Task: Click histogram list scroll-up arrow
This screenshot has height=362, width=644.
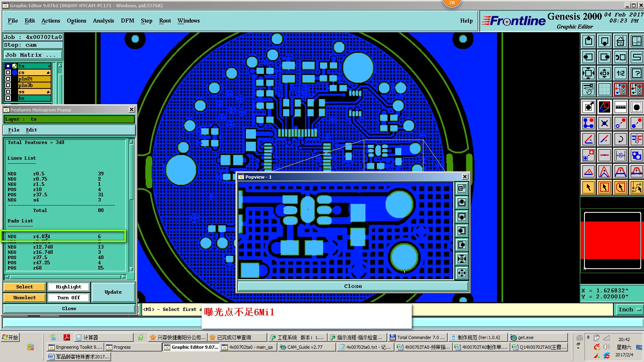Action: tap(131, 142)
